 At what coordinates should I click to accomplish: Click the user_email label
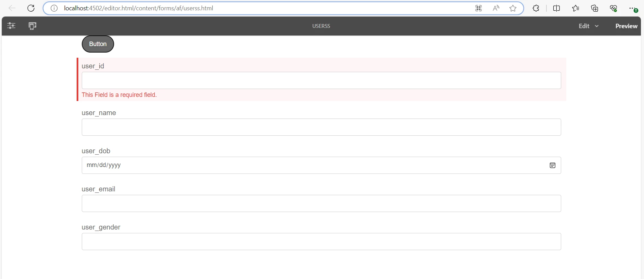tap(99, 189)
